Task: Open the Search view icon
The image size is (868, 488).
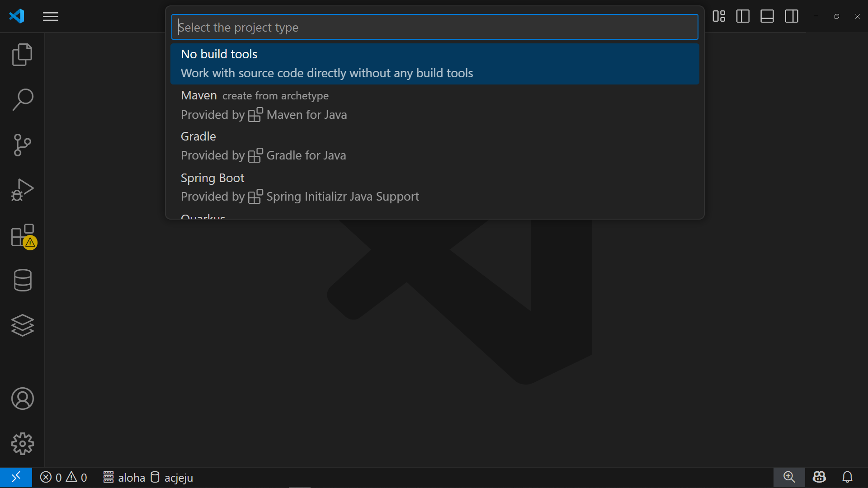Action: click(22, 100)
